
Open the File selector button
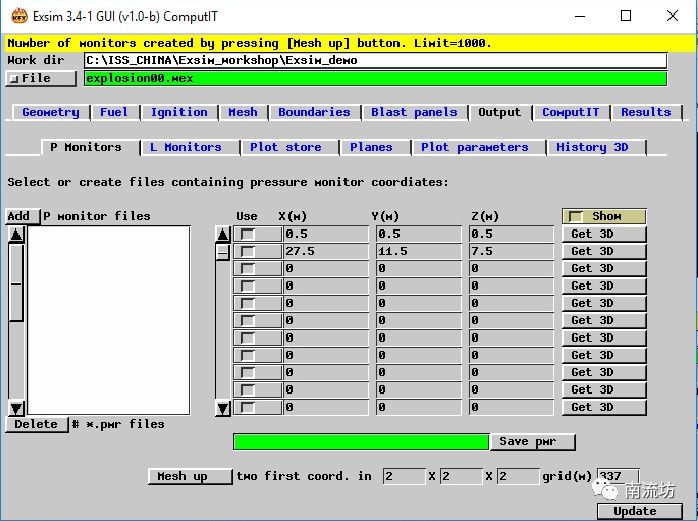click(x=41, y=78)
